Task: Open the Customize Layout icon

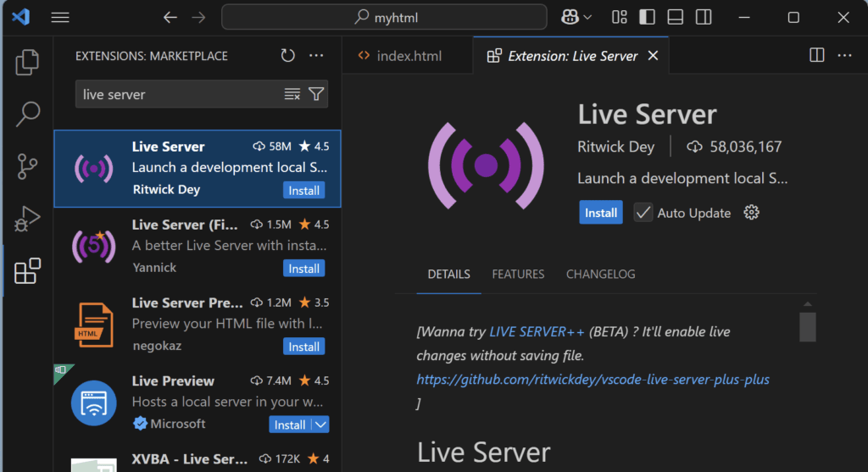Action: [x=619, y=17]
